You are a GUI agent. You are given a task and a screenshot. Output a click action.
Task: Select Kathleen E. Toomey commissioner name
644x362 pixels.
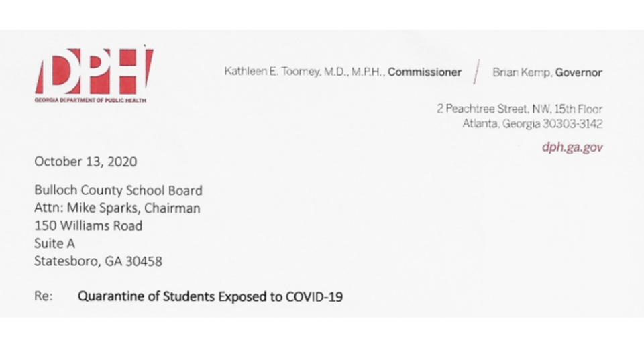tap(305, 72)
